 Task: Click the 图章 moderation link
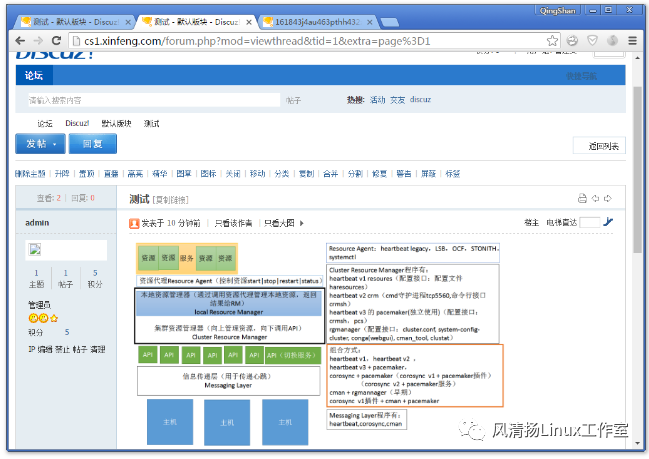[184, 174]
